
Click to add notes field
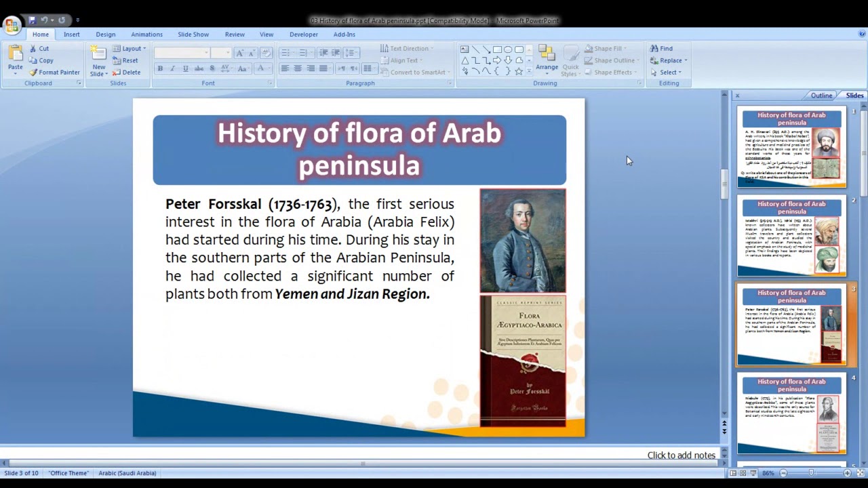(x=361, y=455)
